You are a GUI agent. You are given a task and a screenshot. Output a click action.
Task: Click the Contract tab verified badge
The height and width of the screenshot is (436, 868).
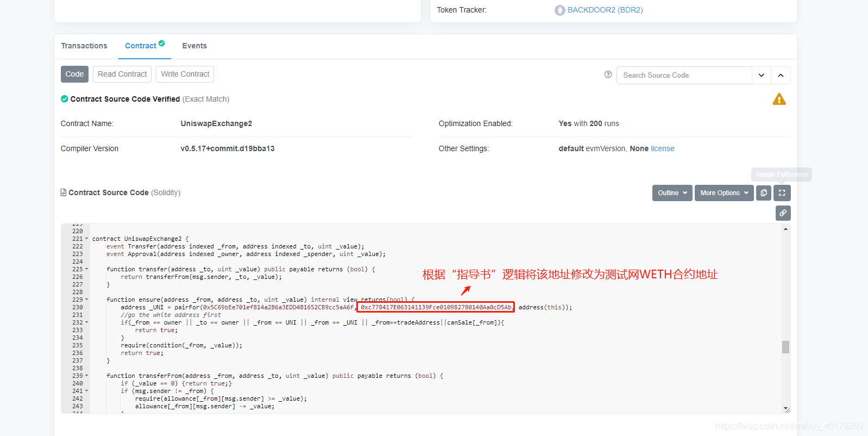tap(161, 43)
